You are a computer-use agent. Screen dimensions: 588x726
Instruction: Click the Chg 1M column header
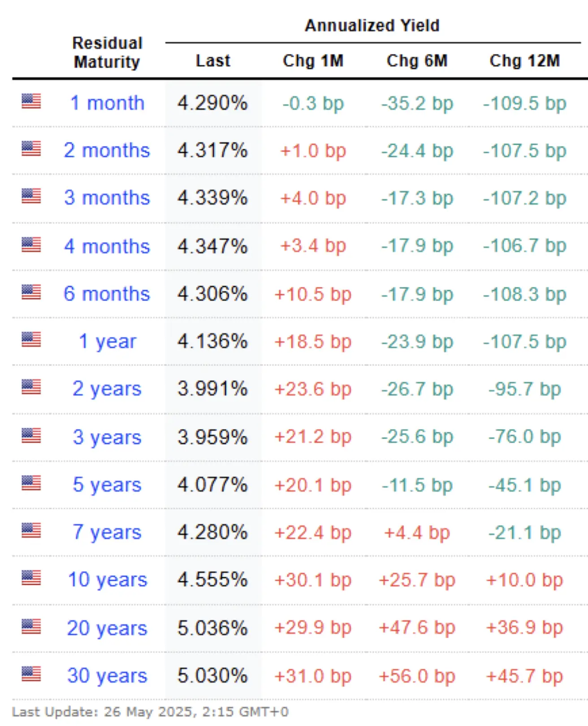[x=313, y=60]
